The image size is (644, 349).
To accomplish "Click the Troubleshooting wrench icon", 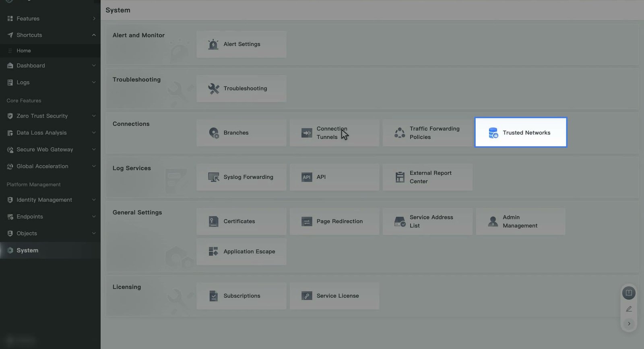I will (x=213, y=89).
